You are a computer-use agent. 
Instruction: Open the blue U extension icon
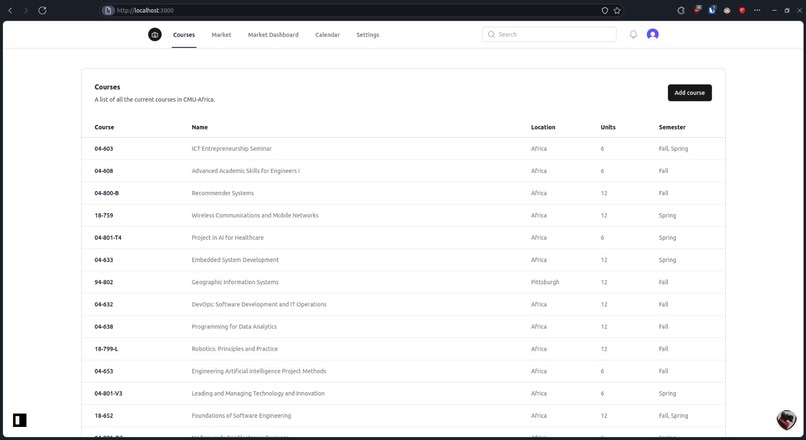712,10
